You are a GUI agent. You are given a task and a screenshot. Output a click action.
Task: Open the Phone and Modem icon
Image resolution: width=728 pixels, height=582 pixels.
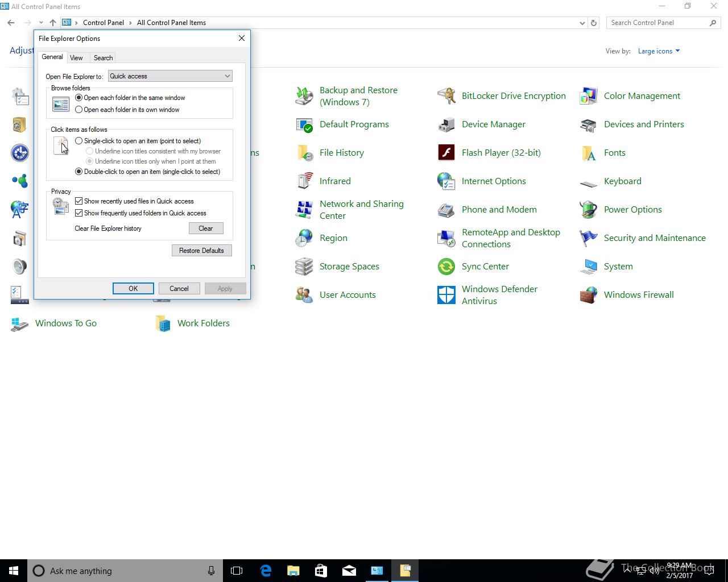click(446, 210)
